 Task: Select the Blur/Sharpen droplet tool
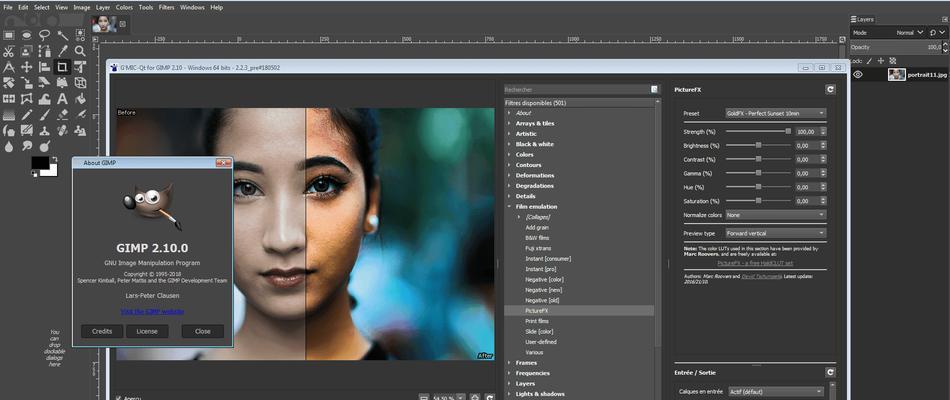8,146
